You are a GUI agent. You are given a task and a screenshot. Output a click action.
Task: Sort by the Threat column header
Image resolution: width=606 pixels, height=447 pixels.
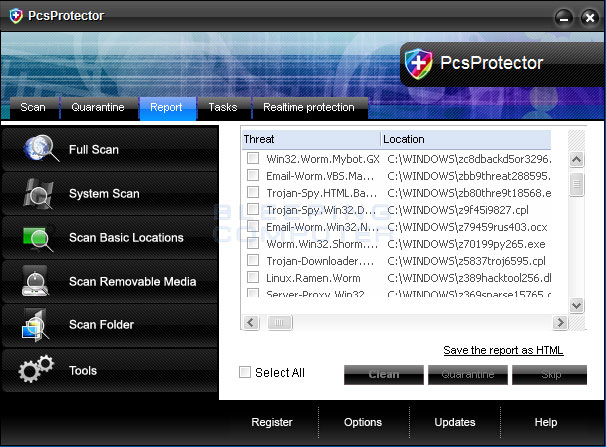pyautogui.click(x=310, y=139)
